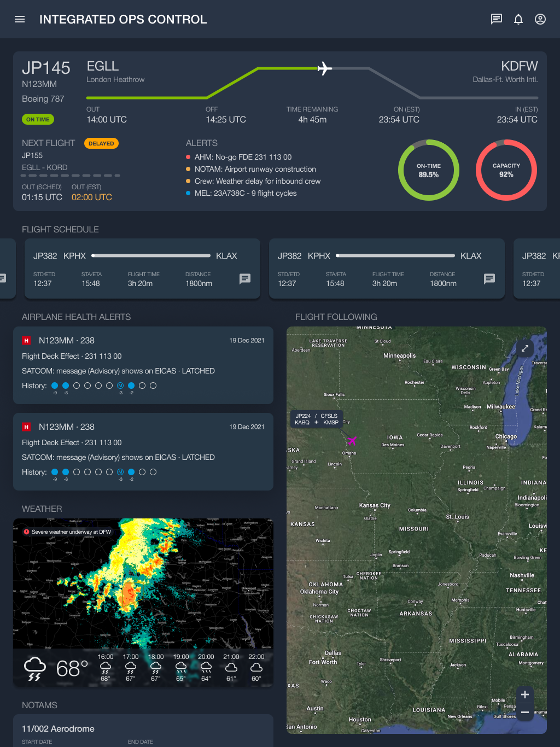Open second N123MM · 238 alert title

pos(67,427)
